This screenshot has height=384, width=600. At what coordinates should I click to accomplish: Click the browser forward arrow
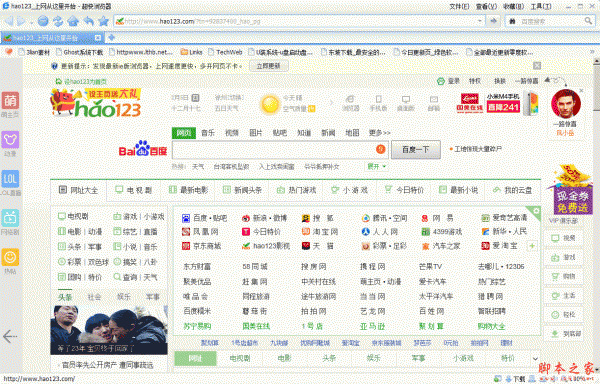[21, 21]
